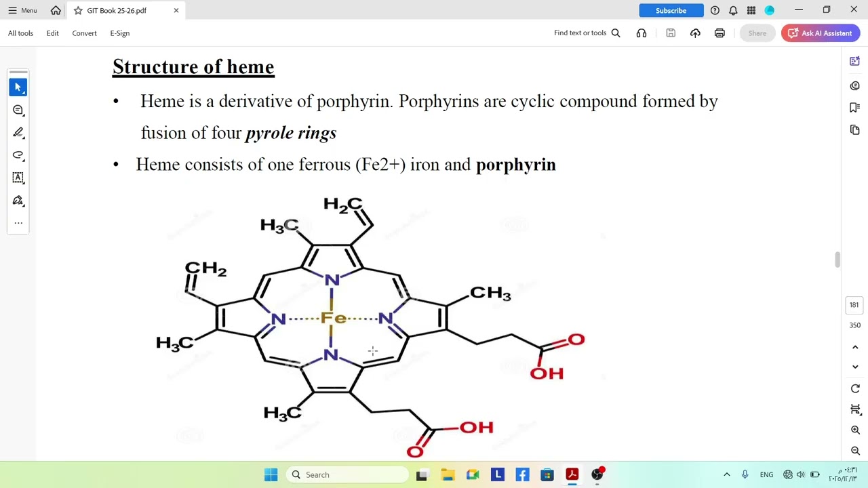Choose the zoom comment tool in sidebar
This screenshot has width=868, height=488.
(x=18, y=110)
